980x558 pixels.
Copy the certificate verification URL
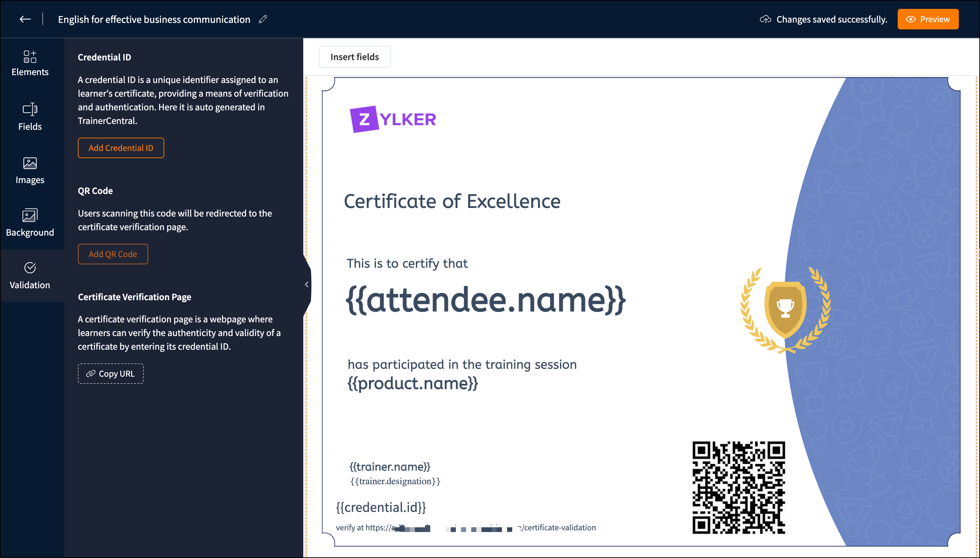pos(111,374)
